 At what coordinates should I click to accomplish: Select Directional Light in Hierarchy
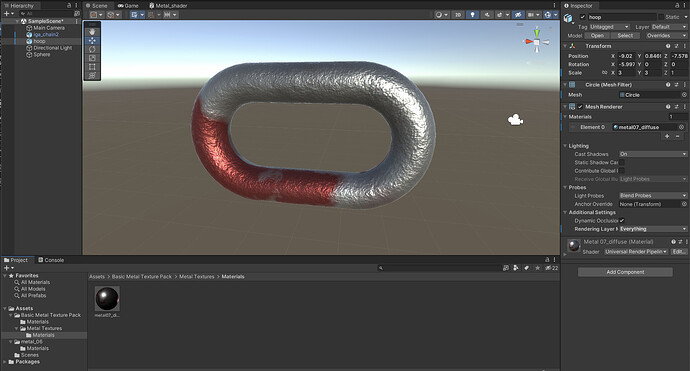click(52, 48)
